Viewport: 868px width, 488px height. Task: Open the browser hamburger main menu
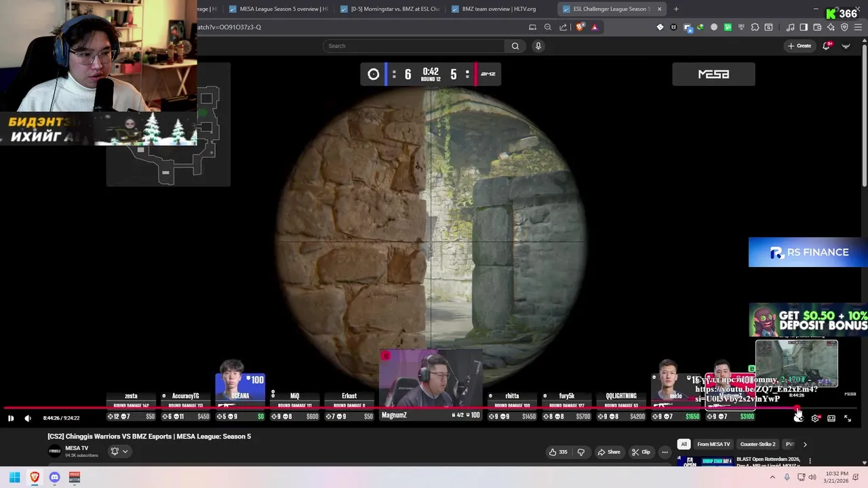[x=858, y=27]
